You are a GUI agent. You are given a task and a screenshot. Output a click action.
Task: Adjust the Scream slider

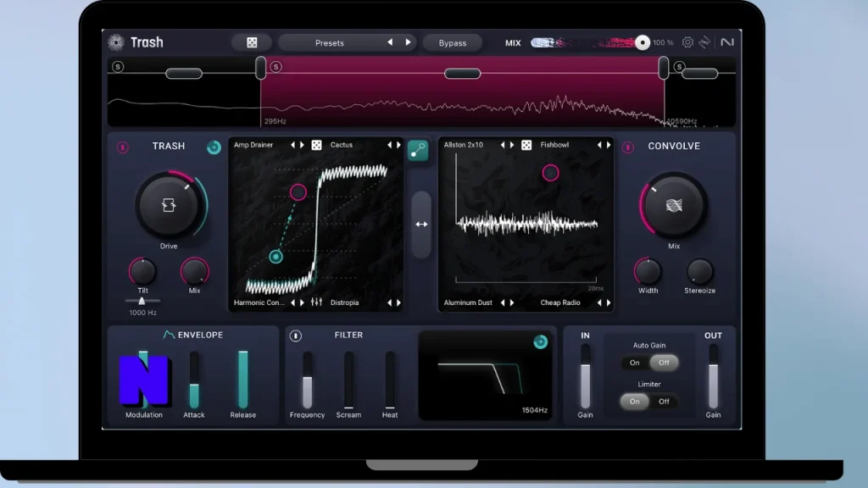[348, 380]
